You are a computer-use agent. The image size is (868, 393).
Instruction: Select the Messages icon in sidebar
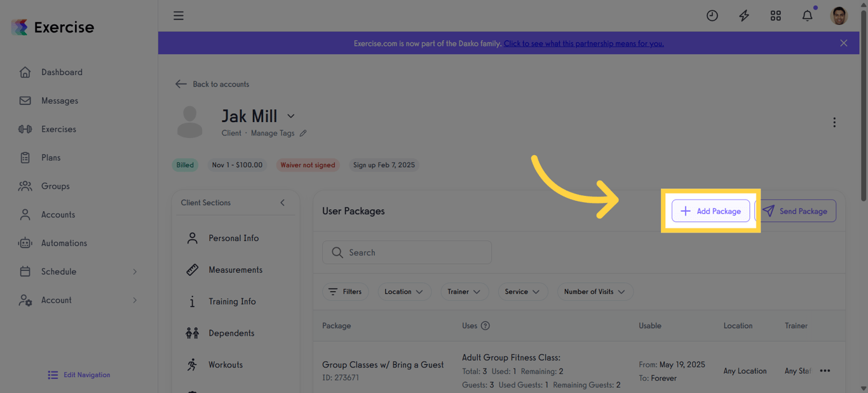[58, 100]
